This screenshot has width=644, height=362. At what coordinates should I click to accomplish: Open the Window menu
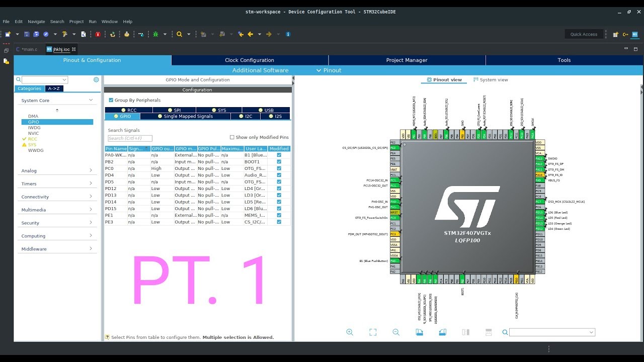[110, 22]
